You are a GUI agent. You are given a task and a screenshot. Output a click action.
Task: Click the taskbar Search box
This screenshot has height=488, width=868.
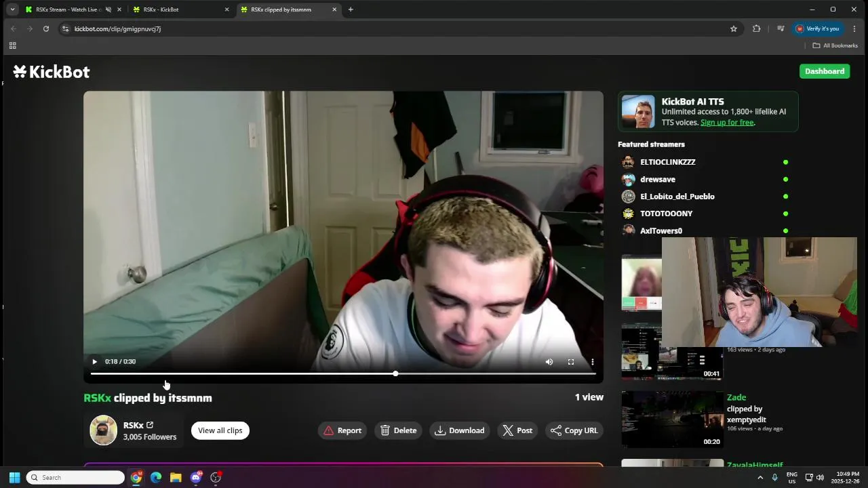coord(75,478)
